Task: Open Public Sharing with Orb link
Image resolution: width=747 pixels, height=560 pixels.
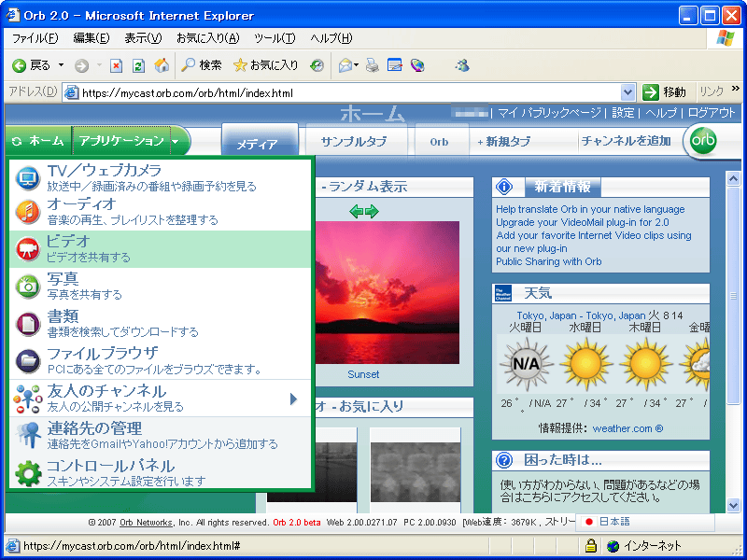Action: (x=549, y=261)
